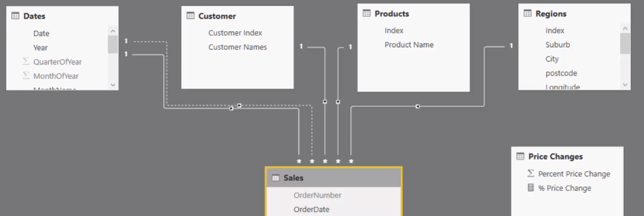The height and width of the screenshot is (216, 644).
Task: Click the sigma icon beside QuarterOfYear
Action: tap(25, 62)
